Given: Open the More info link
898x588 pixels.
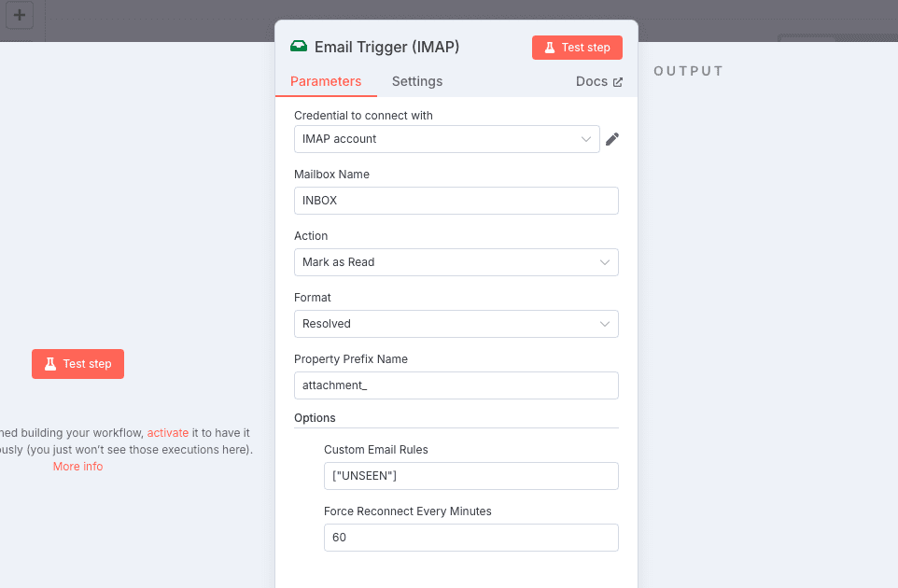Looking at the screenshot, I should pyautogui.click(x=77, y=466).
